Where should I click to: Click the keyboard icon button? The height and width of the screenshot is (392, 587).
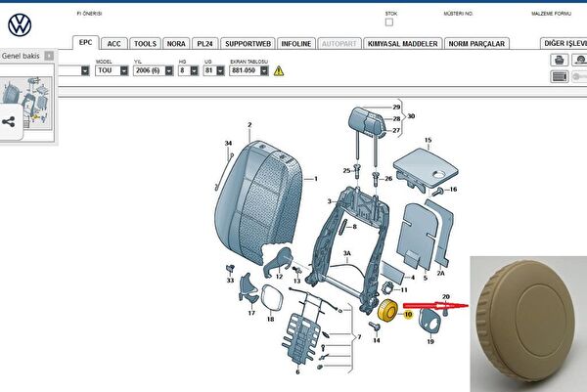click(559, 76)
